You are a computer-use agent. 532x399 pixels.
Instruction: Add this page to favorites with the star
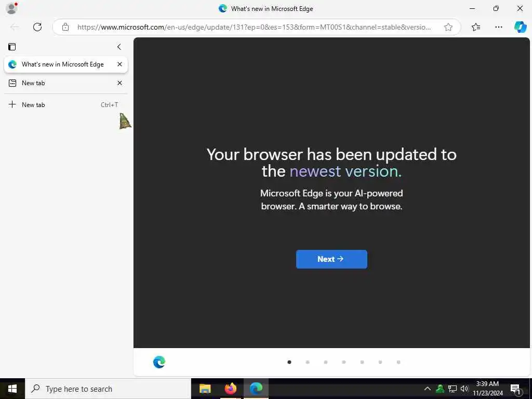point(448,27)
